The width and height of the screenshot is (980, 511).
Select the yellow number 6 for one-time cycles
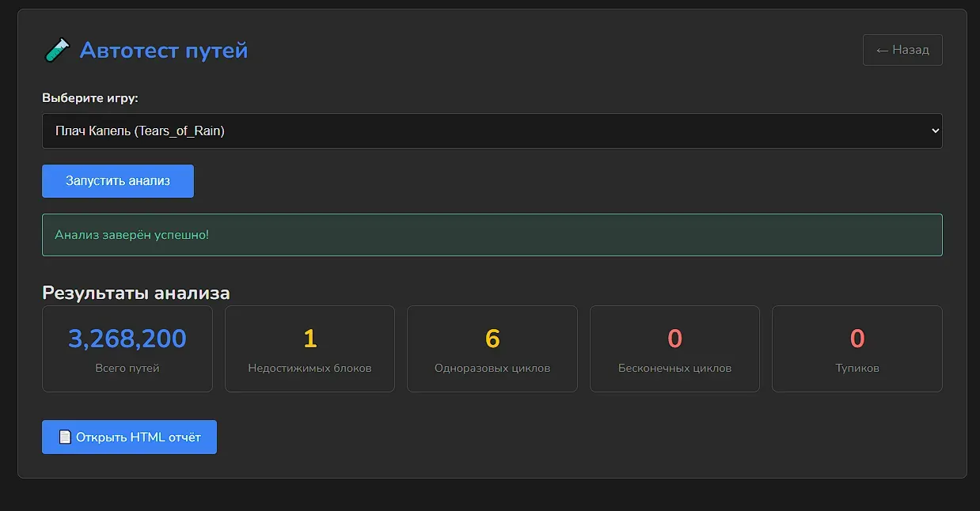coord(492,339)
